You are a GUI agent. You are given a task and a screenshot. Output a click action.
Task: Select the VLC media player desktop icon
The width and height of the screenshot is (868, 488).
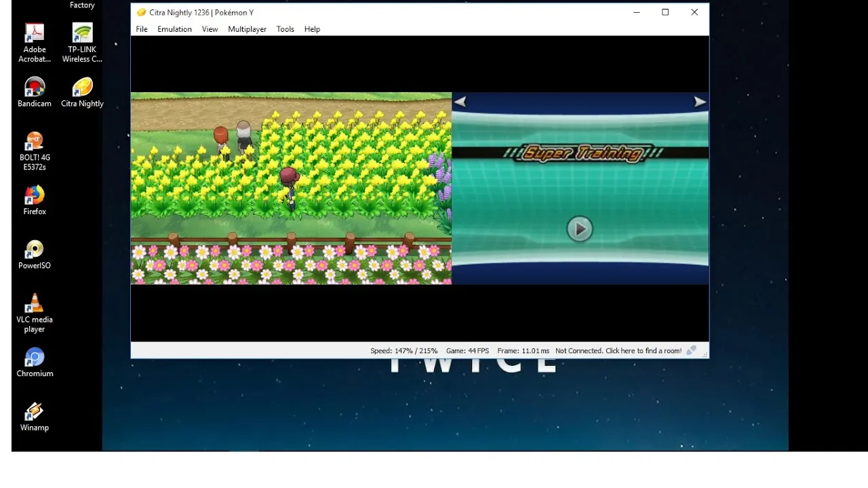(35, 313)
